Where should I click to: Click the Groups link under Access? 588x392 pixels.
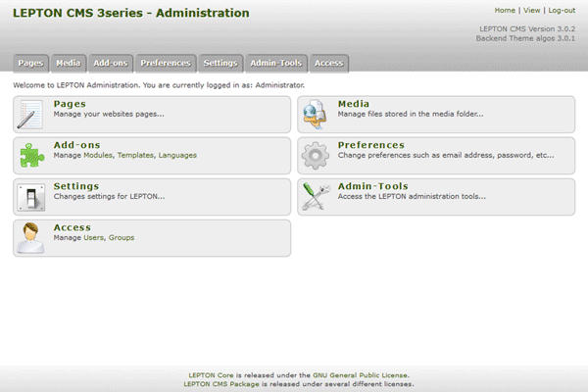(x=122, y=237)
